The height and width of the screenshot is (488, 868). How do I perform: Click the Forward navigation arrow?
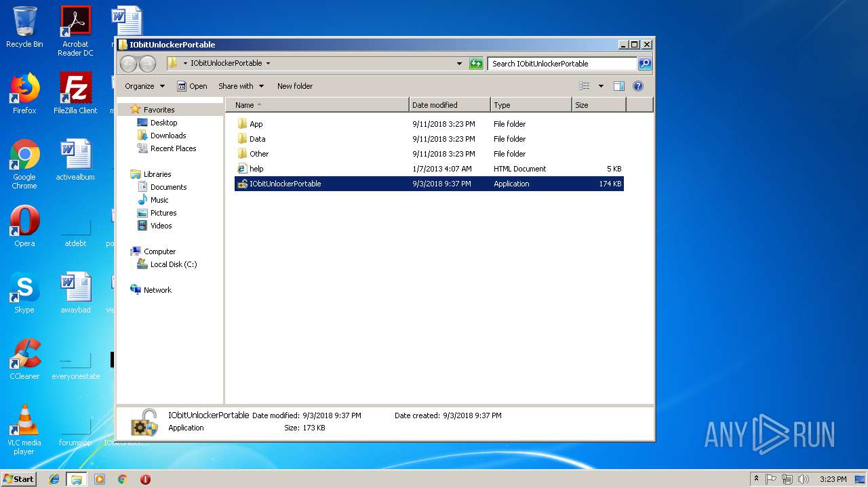pyautogui.click(x=147, y=64)
